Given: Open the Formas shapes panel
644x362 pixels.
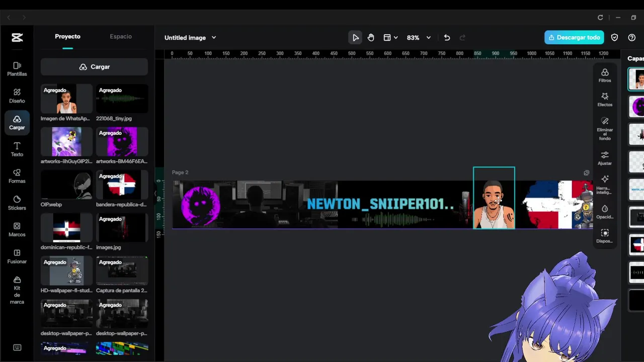Looking at the screenshot, I should coord(17,176).
